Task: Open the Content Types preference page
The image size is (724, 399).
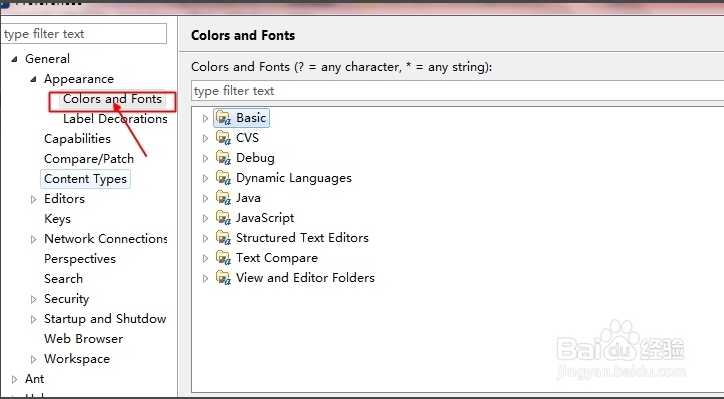Action: tap(85, 179)
